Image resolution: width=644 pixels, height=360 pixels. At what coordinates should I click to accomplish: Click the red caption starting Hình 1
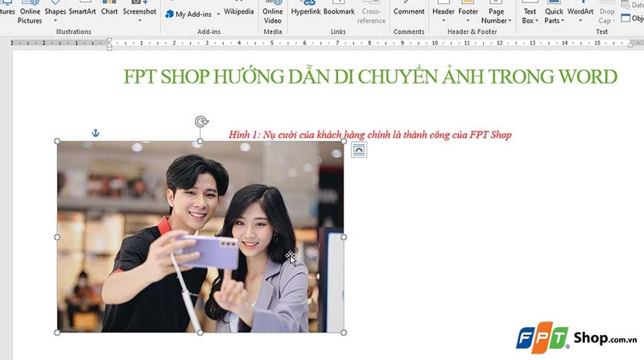pos(370,134)
